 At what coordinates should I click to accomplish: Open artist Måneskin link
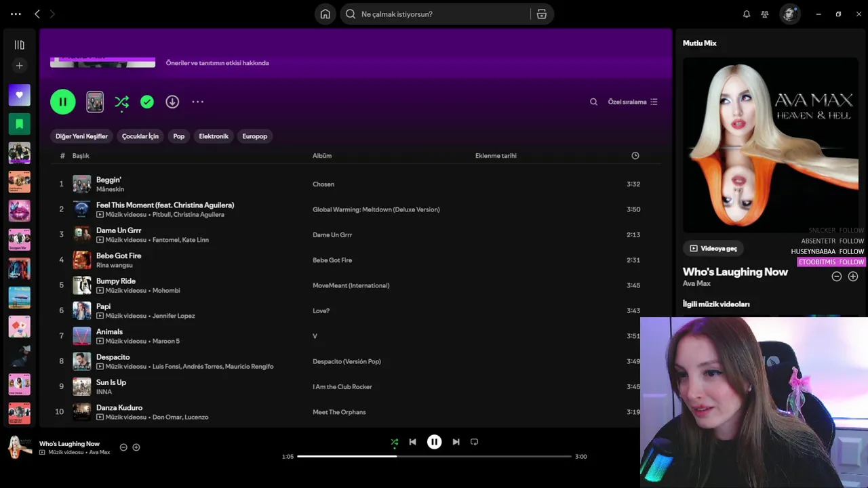pos(110,189)
